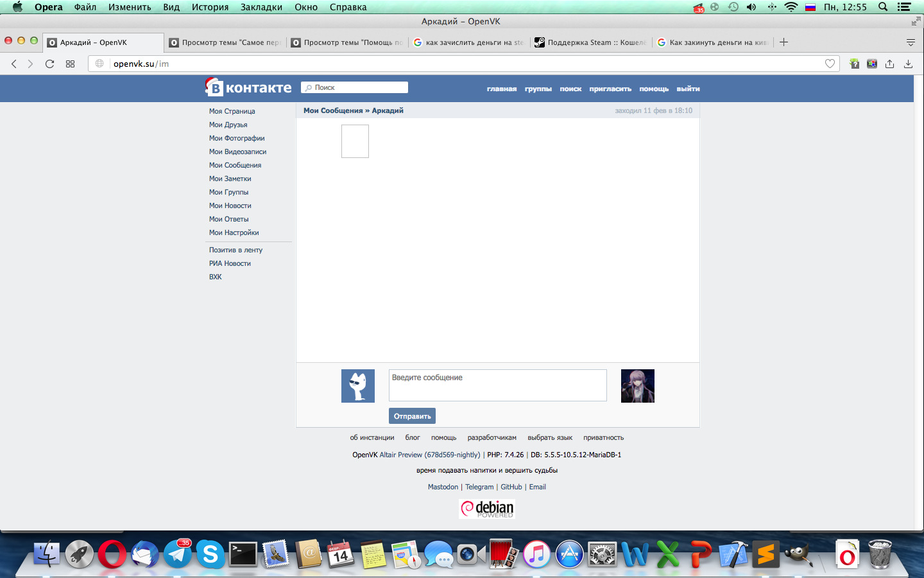Open Мои Сообщения in the sidebar
The width and height of the screenshot is (924, 578).
[235, 165]
